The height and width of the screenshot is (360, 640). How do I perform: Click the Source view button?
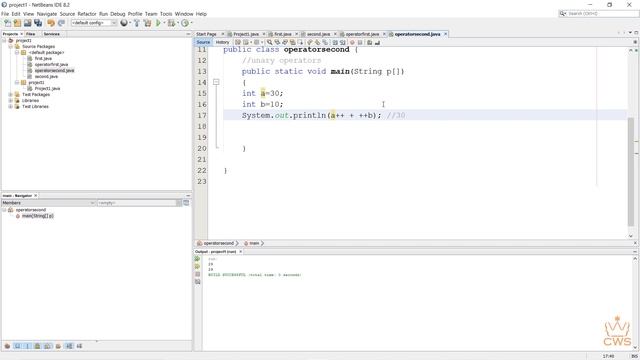point(203,42)
